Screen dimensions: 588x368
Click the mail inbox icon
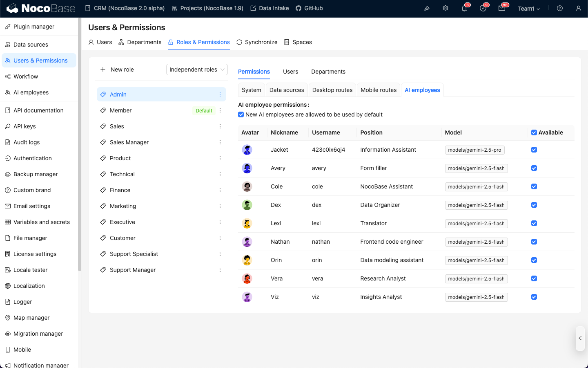point(502,9)
